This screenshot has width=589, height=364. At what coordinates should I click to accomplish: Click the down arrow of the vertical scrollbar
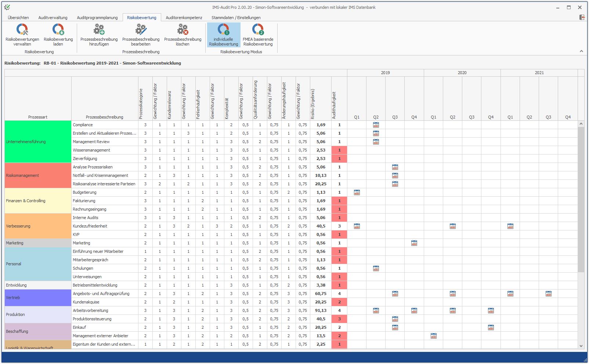[x=582, y=345]
